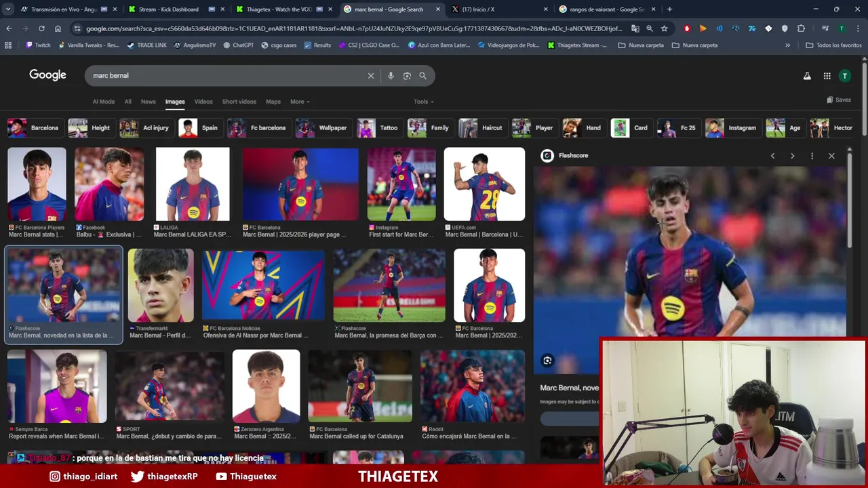
Task: Expand the More search filters dropdown
Action: (x=300, y=102)
